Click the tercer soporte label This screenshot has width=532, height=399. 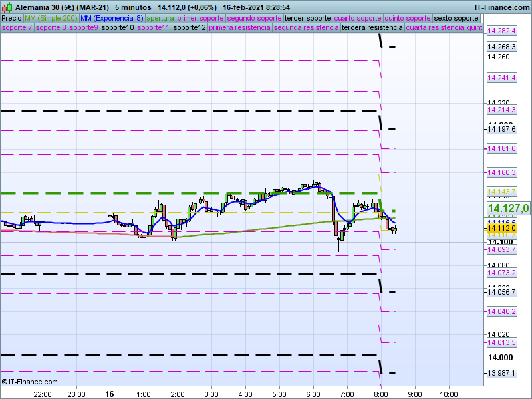307,19
